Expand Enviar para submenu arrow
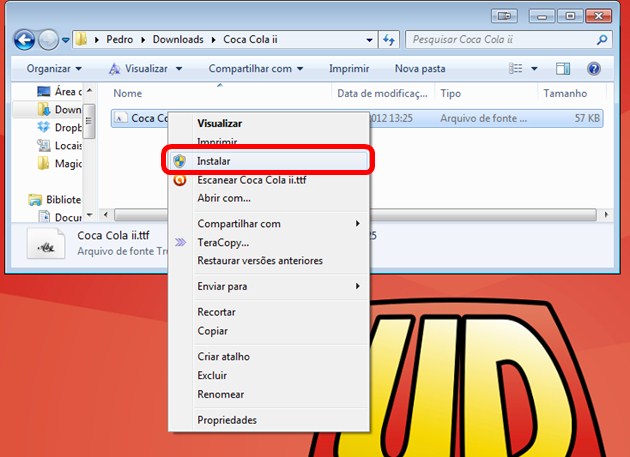 (358, 286)
